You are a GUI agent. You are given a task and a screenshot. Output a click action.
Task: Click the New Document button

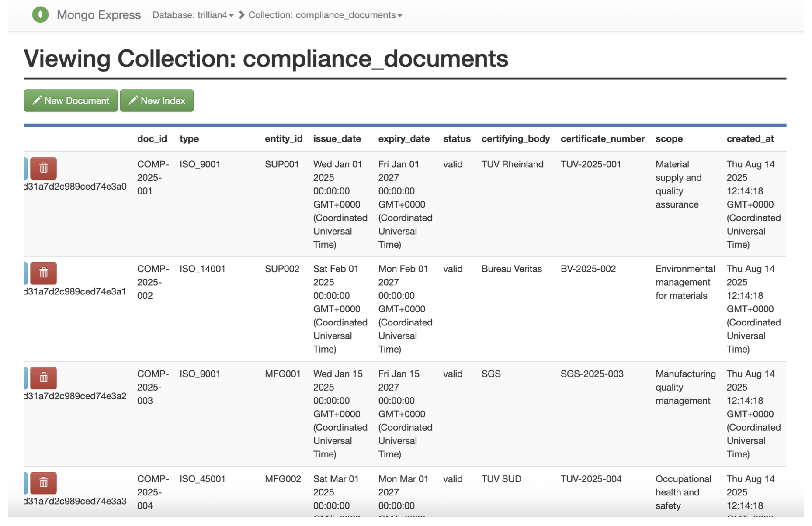pos(71,100)
